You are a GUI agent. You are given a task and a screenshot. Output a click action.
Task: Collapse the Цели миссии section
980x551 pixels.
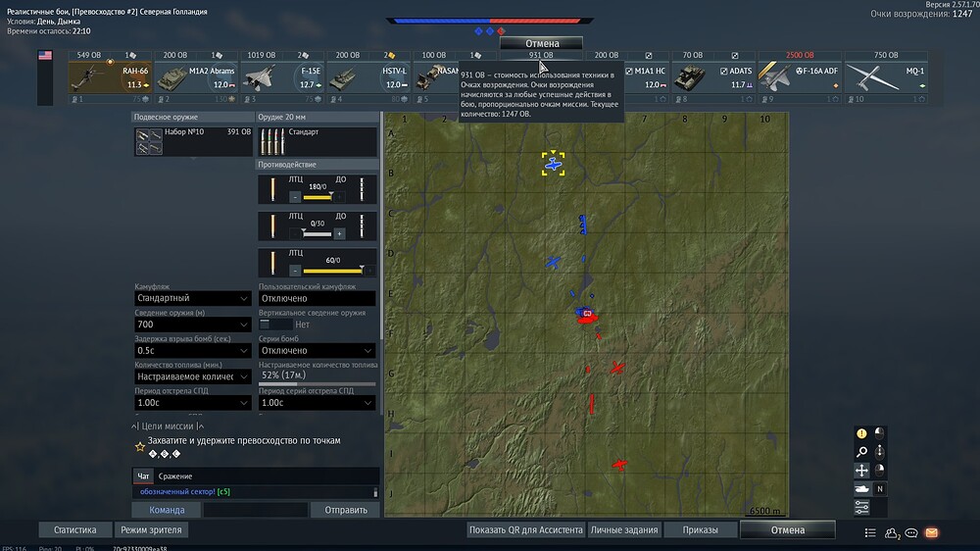(168, 426)
